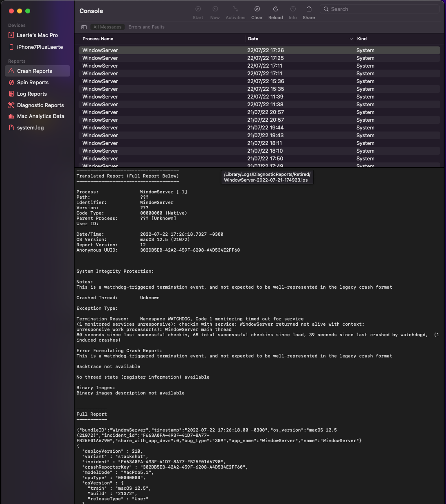The width and height of the screenshot is (446, 504).
Task: Click the magnifier icon in Search field
Action: (326, 9)
